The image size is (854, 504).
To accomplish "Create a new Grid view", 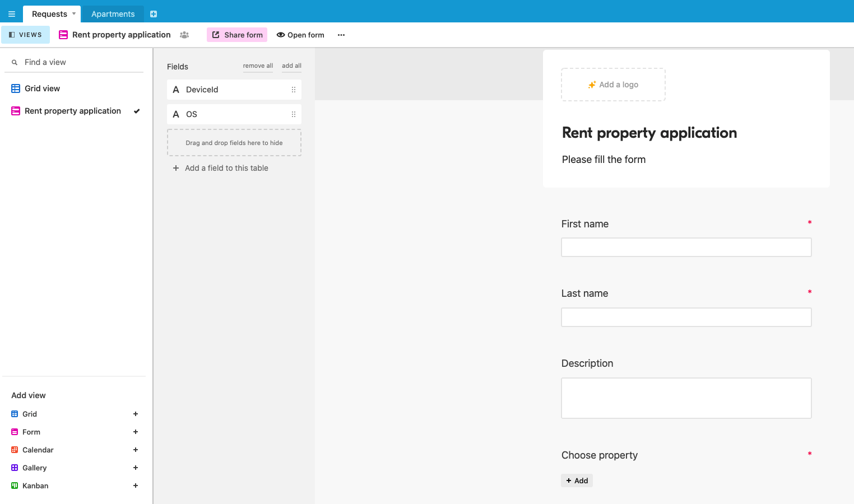I will coord(75,414).
